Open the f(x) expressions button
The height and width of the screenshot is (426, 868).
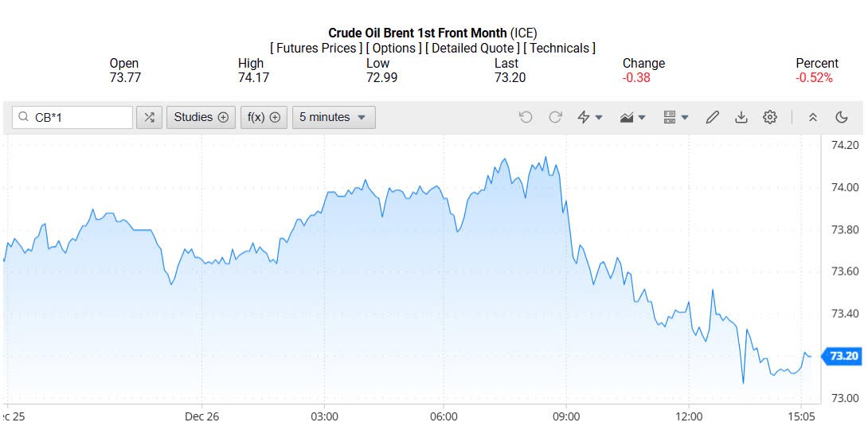[264, 117]
